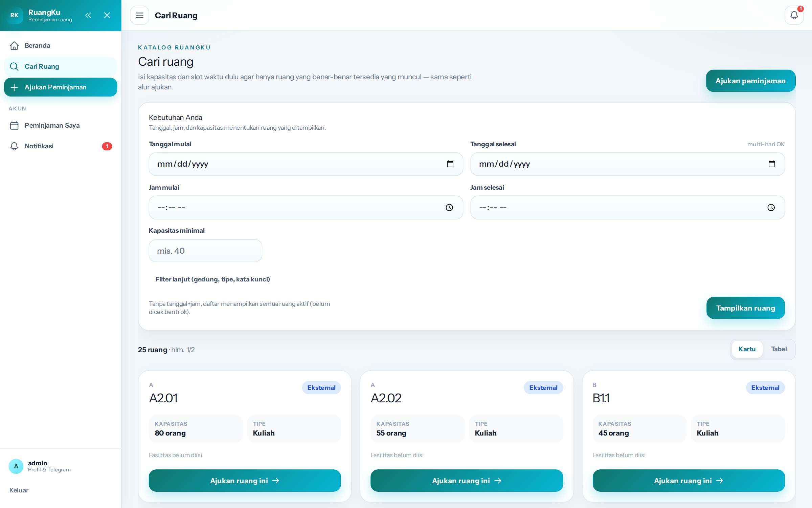Click the admin avatar circle
The image size is (812, 508).
(16, 466)
